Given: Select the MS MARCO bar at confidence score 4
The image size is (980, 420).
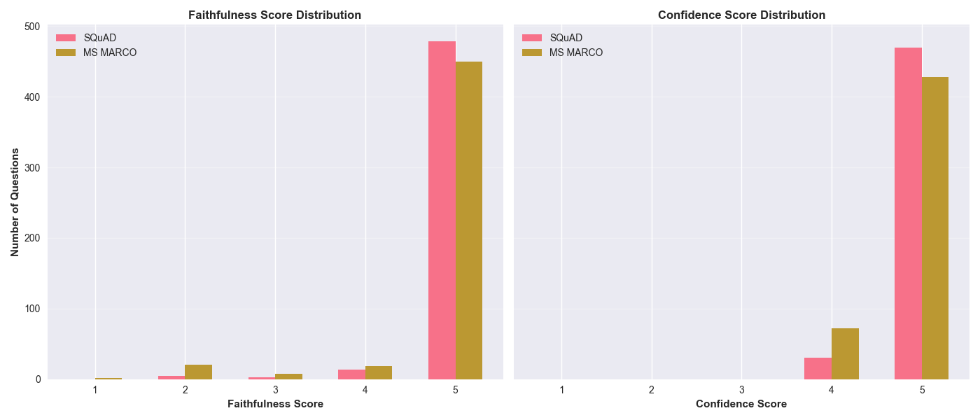Looking at the screenshot, I should coord(845,354).
